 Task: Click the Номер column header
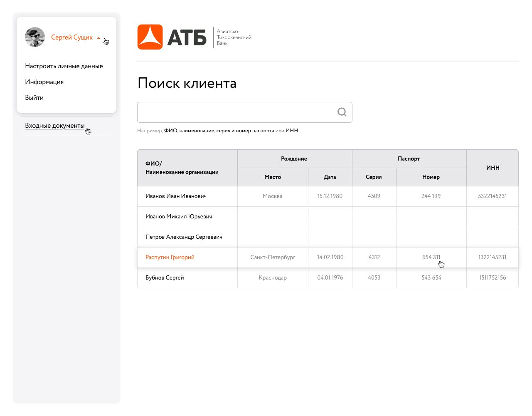[431, 177]
